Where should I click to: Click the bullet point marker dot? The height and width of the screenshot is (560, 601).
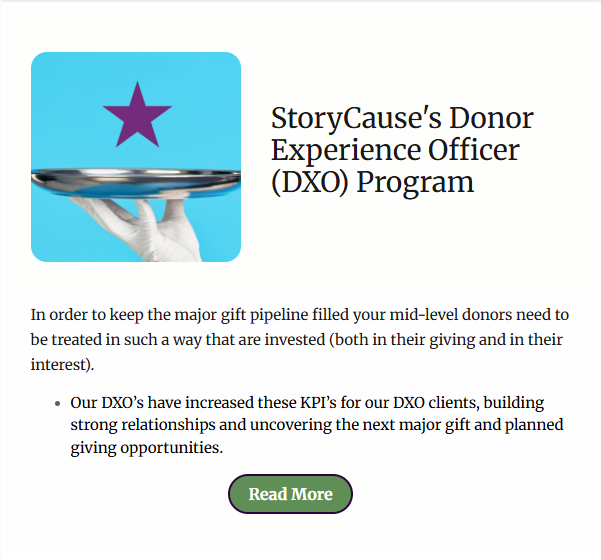point(56,404)
